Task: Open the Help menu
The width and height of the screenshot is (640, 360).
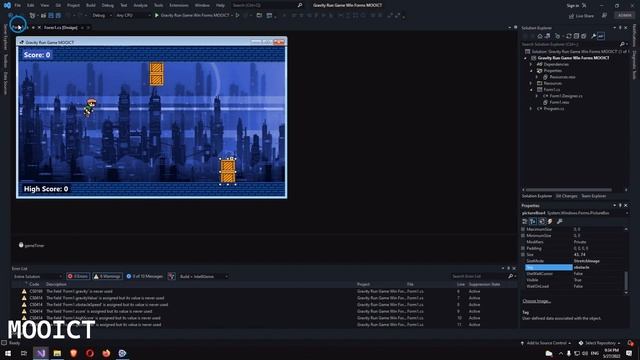Action: 220,5
